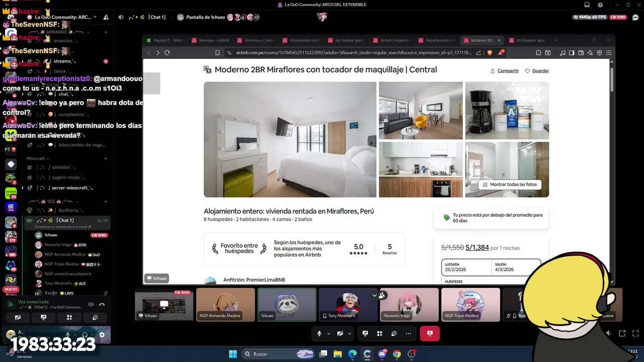
Task: Open Discord user settings gear
Action: [x=102, y=335]
